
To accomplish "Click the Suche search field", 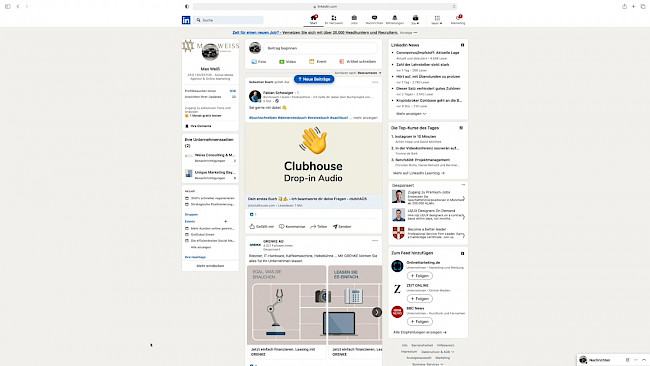I will [x=228, y=20].
